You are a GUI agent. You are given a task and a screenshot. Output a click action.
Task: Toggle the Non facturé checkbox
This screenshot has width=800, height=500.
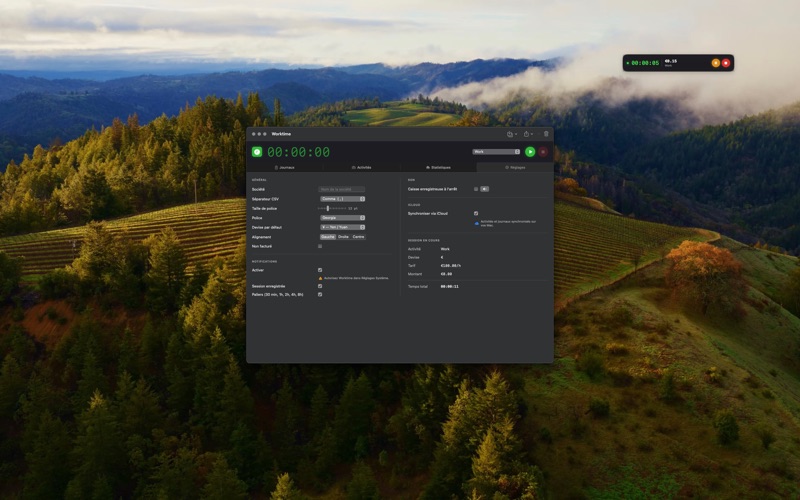tap(320, 246)
